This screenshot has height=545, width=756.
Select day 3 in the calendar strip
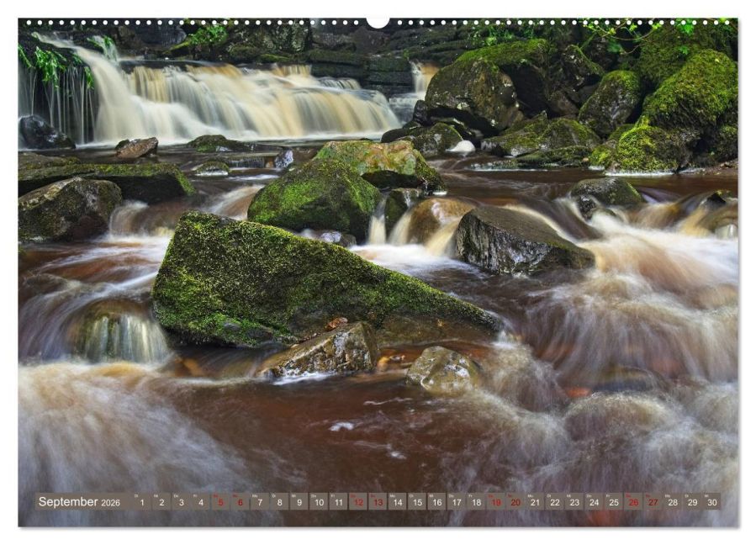tap(181, 502)
